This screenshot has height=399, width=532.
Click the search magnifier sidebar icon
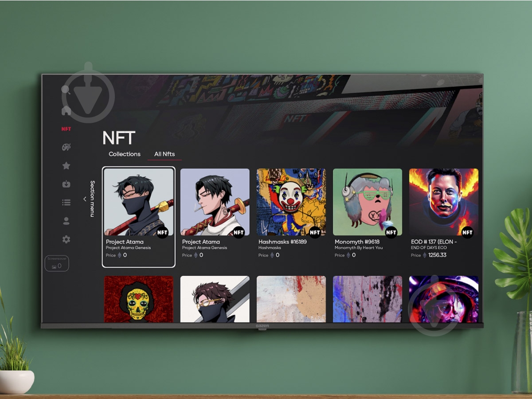point(66,90)
